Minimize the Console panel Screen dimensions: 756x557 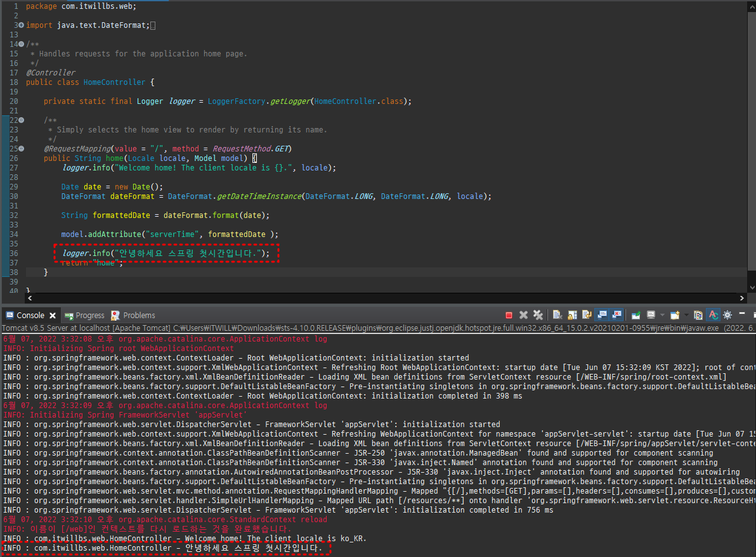pos(742,314)
